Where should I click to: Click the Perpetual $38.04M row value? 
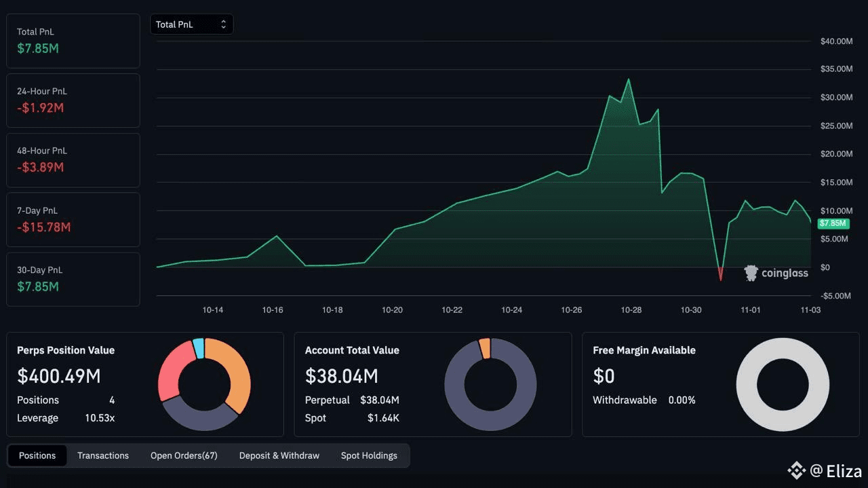[380, 400]
